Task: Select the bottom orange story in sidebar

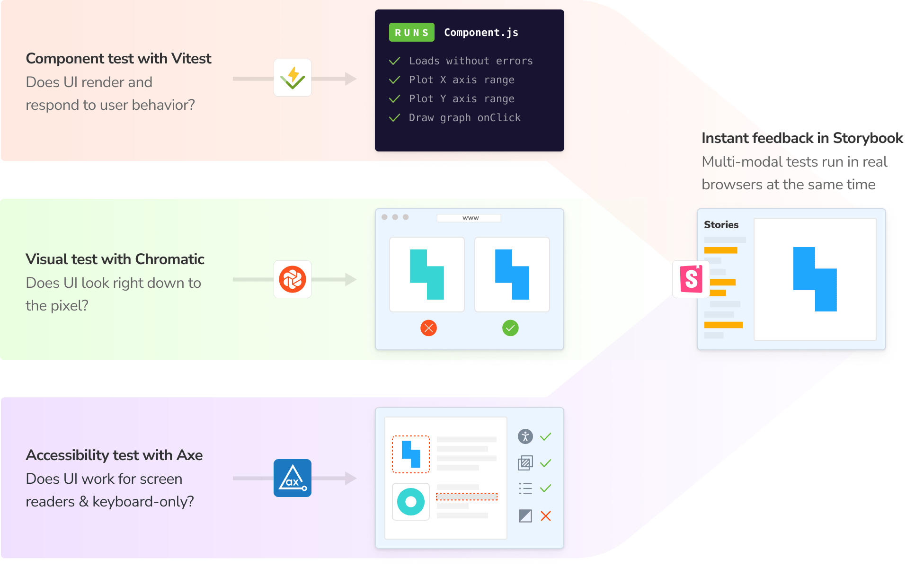Action: (x=723, y=325)
